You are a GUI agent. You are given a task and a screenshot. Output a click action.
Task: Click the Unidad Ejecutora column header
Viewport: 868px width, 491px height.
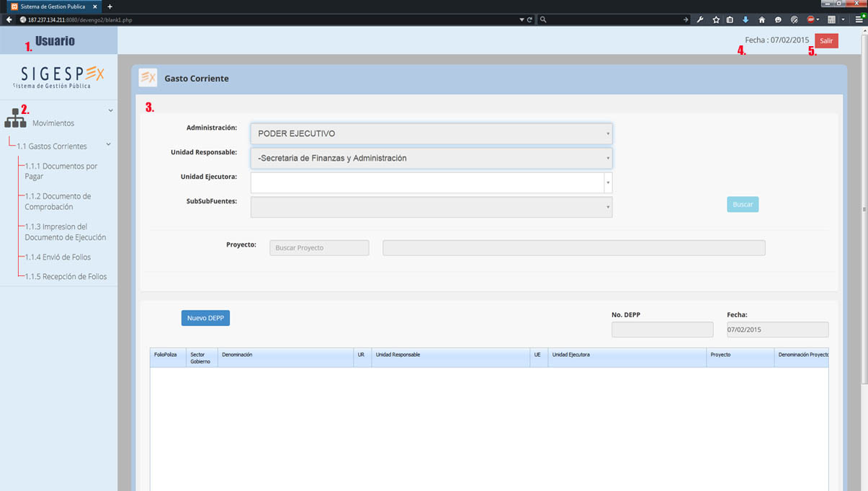[627, 358]
